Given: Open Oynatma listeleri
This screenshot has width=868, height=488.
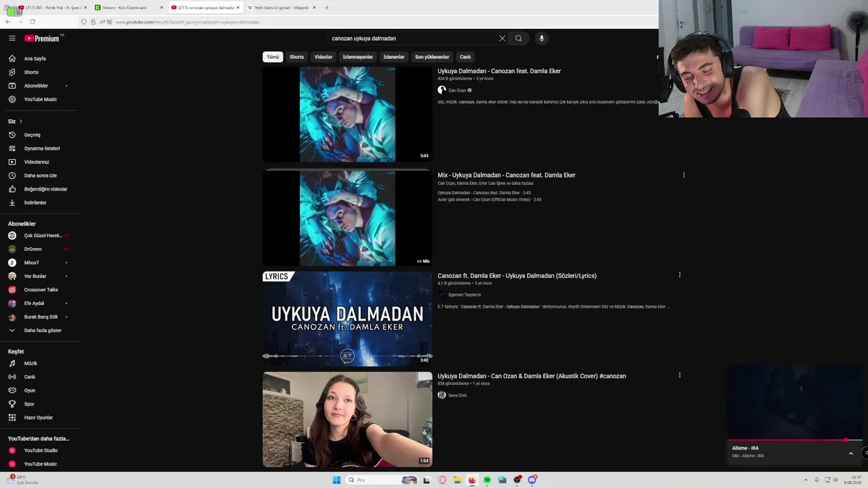Looking at the screenshot, I should coord(41,148).
